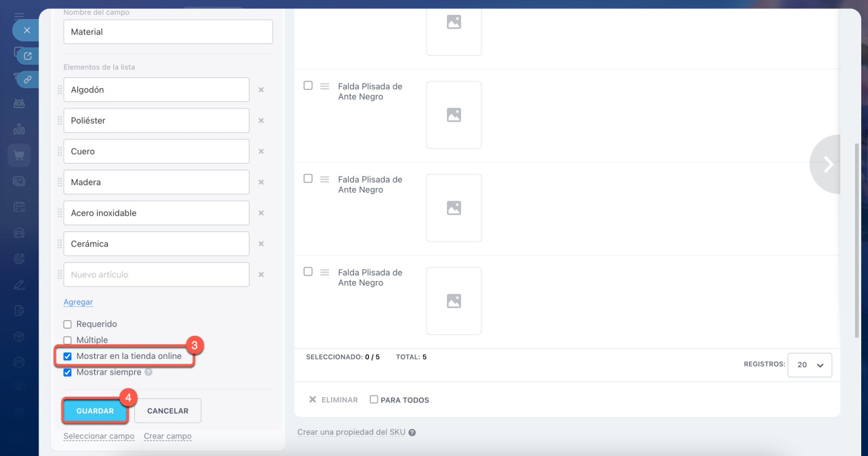
Task: Check the PARA TODOS checkbox
Action: (374, 400)
